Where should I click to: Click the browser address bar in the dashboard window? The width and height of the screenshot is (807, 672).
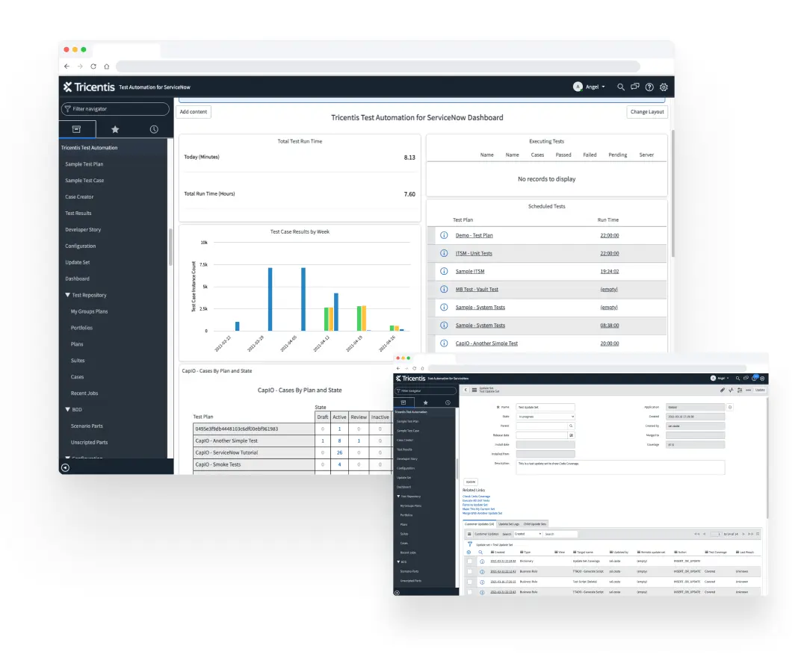[x=378, y=66]
